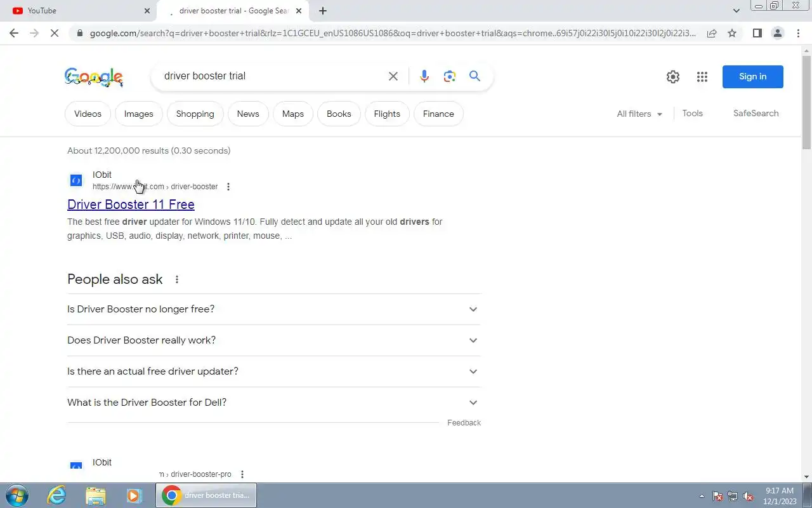Click the magnifier search button
The height and width of the screenshot is (508, 812).
coord(475,76)
